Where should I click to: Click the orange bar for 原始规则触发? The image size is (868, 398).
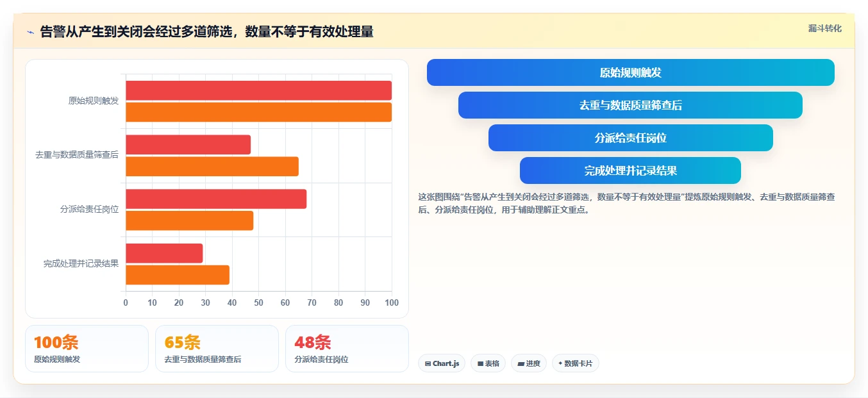tap(258, 112)
